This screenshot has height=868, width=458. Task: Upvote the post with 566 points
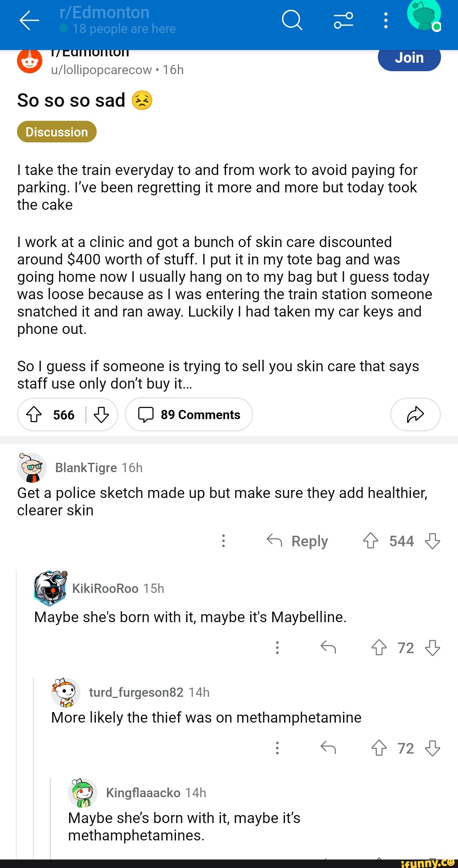point(34,415)
